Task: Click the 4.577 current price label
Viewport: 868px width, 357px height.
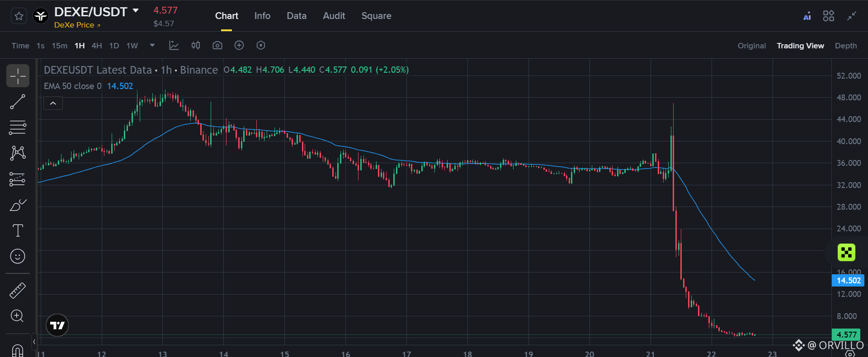Action: 846,335
